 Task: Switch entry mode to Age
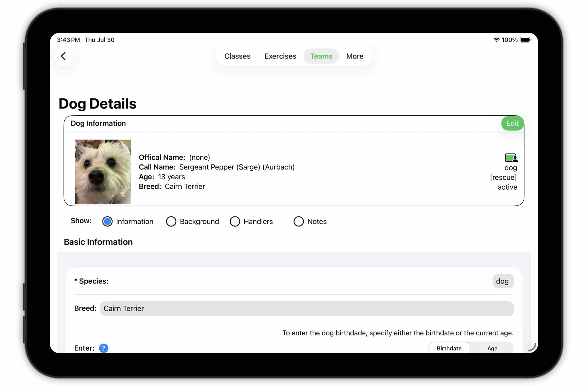492,348
